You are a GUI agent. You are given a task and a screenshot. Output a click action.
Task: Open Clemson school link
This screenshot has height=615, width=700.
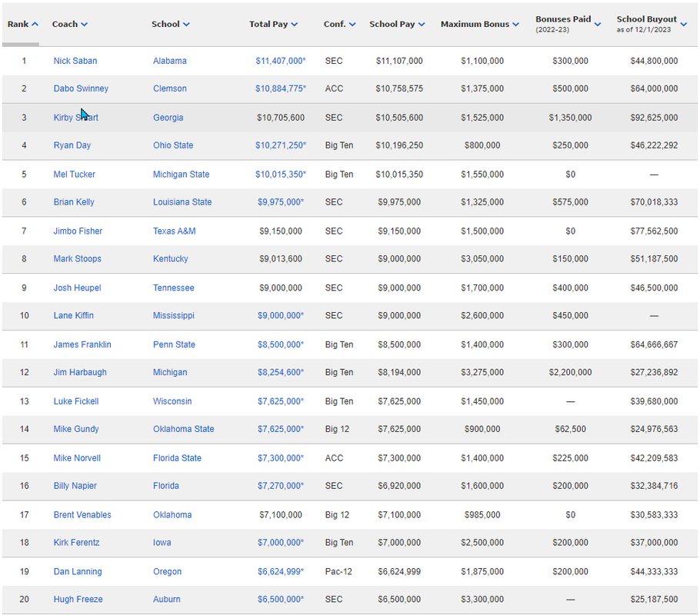170,88
